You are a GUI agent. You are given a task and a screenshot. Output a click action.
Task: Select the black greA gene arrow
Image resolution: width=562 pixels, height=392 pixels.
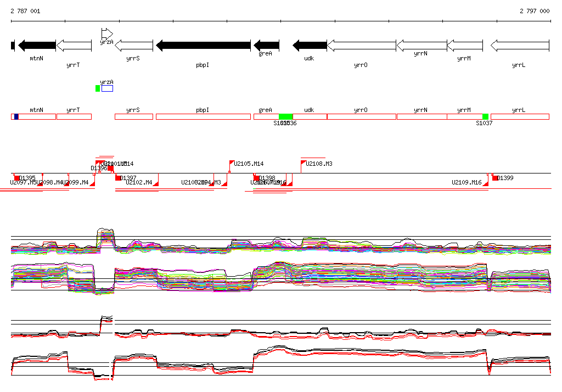click(266, 46)
